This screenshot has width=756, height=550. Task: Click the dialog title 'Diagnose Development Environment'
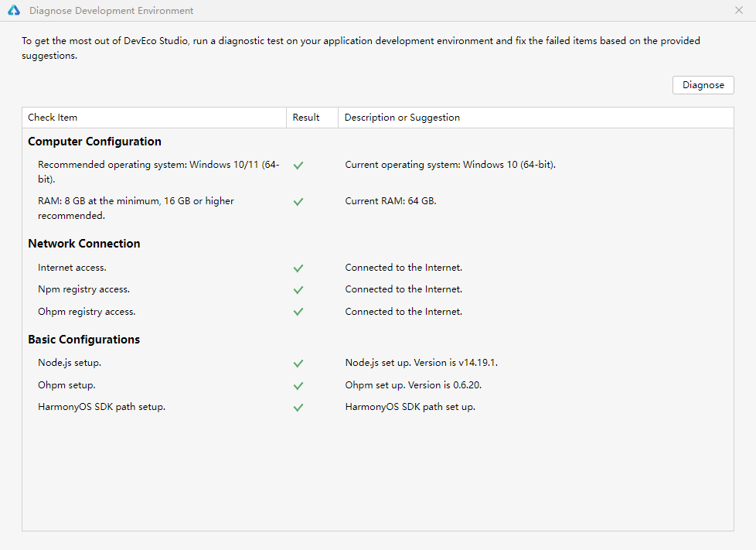pyautogui.click(x=111, y=11)
